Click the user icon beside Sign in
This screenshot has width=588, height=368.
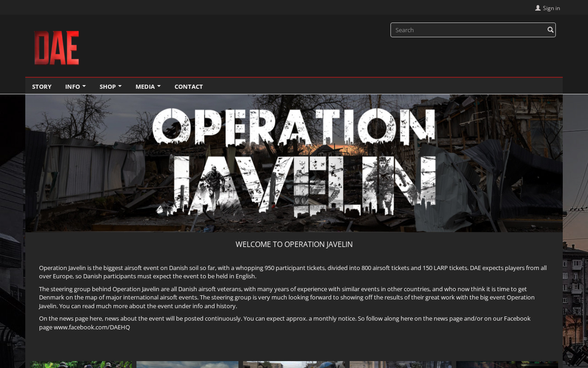(x=537, y=8)
